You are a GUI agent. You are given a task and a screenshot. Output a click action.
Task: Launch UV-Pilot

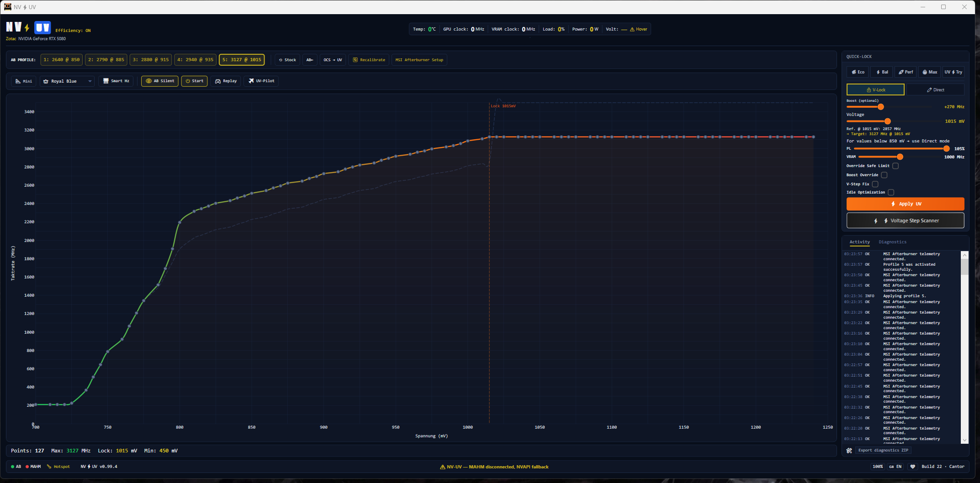tap(261, 81)
